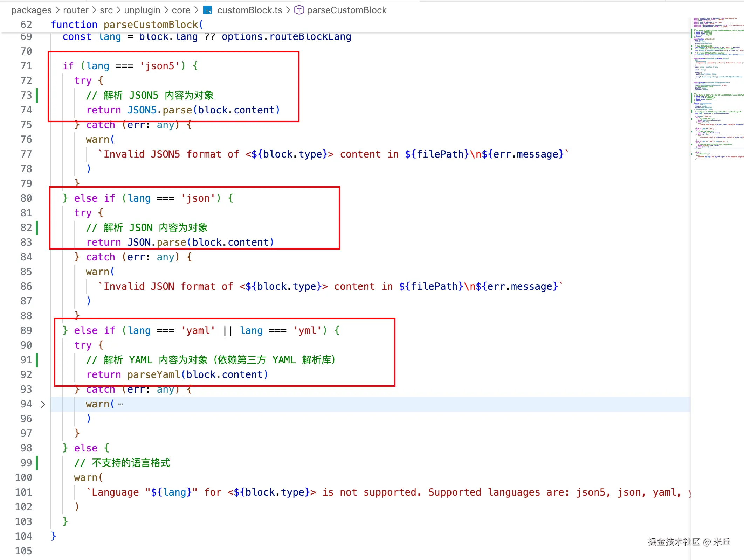Image resolution: width=744 pixels, height=560 pixels.
Task: Open the 'packages' breadcrumb segment
Action: coord(31,10)
